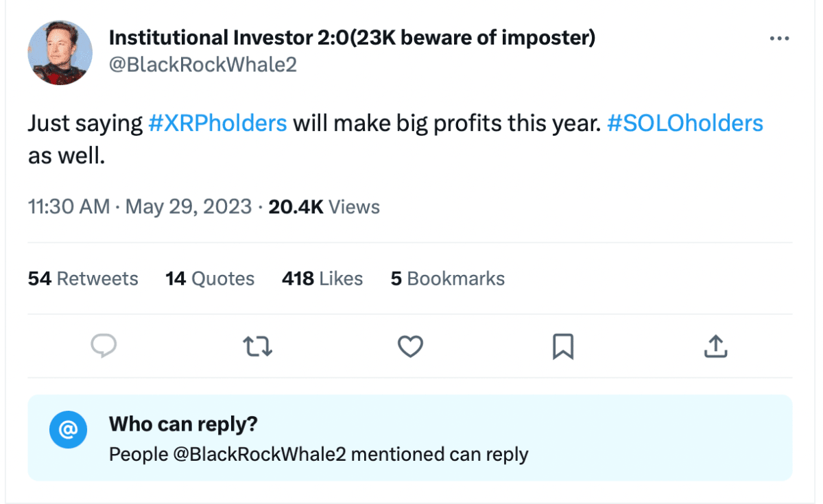Click the blue mention badge icon
The width and height of the screenshot is (823, 504).
(x=69, y=430)
